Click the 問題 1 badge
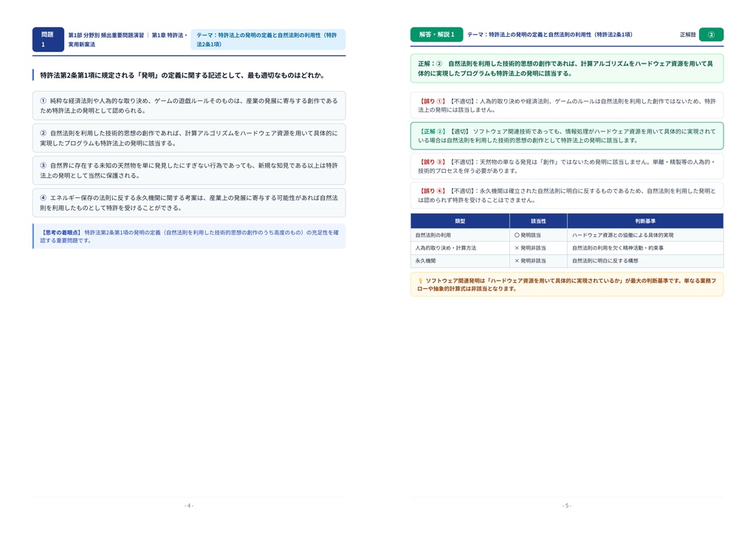 coord(48,40)
